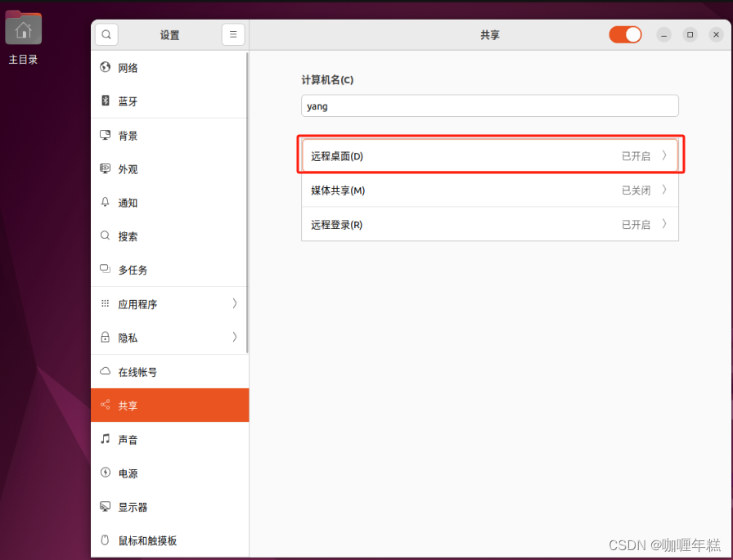Click the Background monitor icon
Viewport: 733px width, 560px height.
(x=106, y=135)
